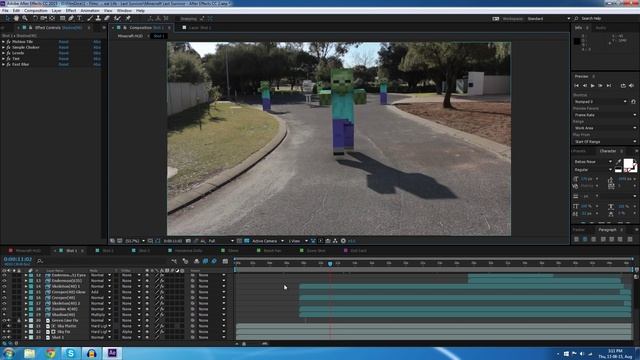Select the Puppet Pin tool

coord(128,18)
